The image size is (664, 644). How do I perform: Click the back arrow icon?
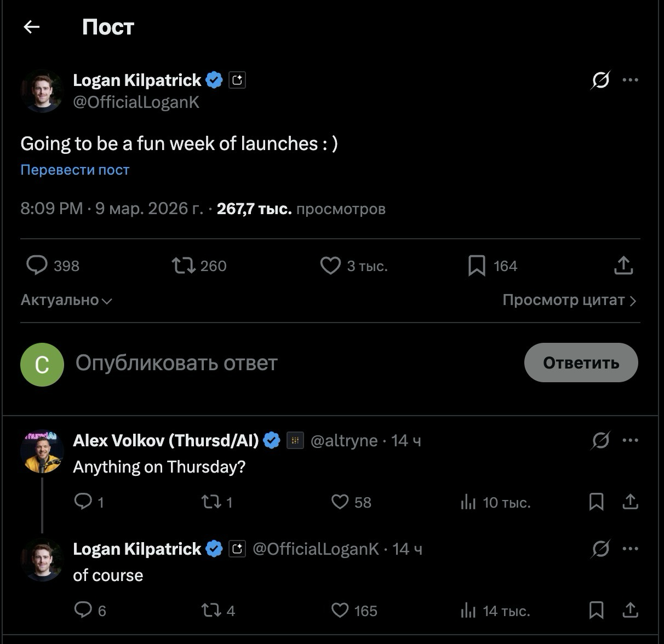click(x=32, y=27)
